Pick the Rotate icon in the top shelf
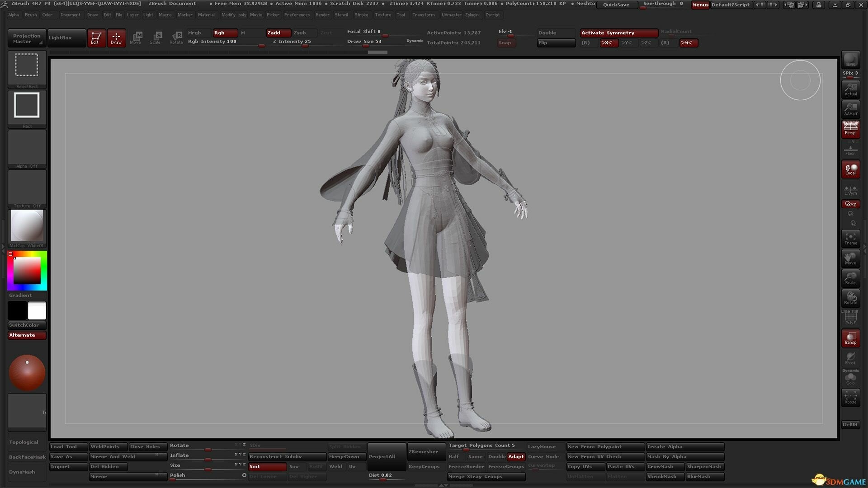Image resolution: width=868 pixels, height=488 pixels. 176,38
